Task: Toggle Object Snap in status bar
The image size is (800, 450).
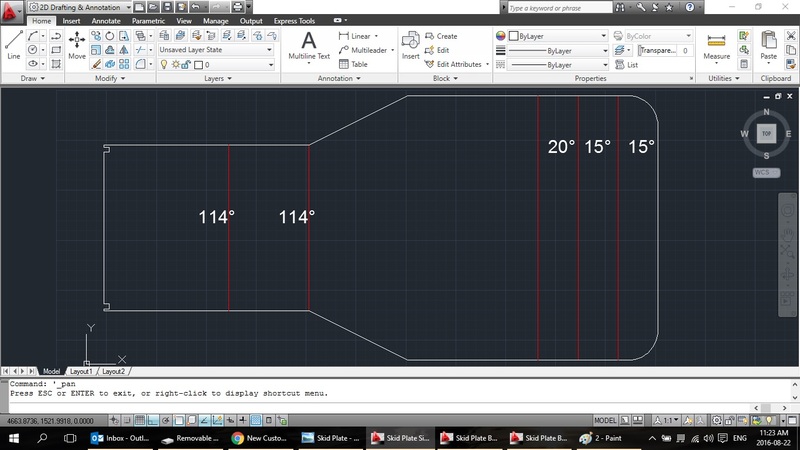Action: (x=179, y=420)
